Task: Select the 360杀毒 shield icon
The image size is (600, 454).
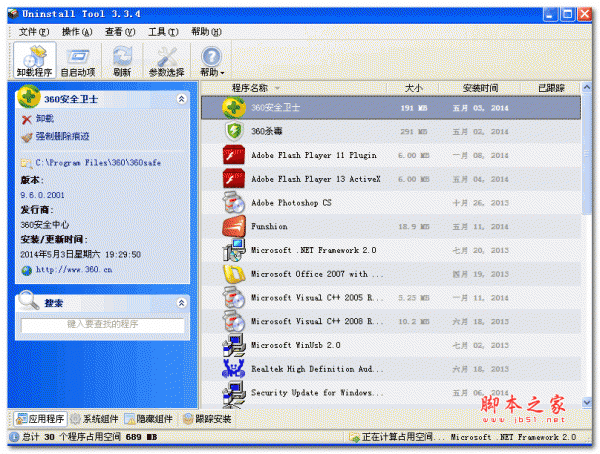Action: click(x=234, y=131)
